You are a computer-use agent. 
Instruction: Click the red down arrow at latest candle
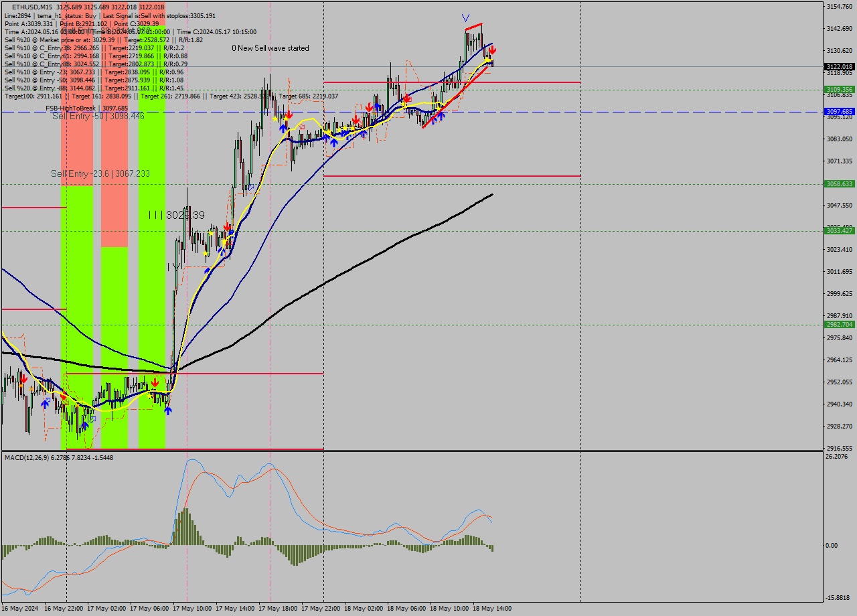pyautogui.click(x=492, y=50)
